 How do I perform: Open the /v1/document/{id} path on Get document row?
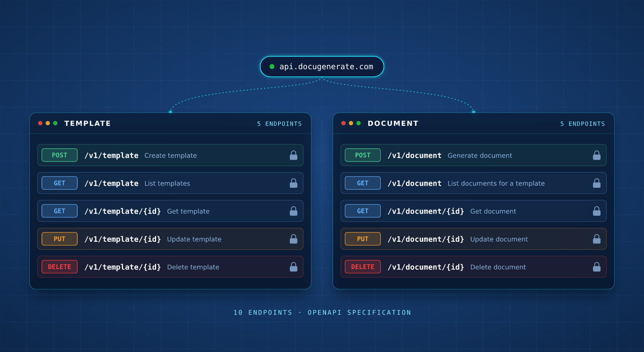[426, 211]
